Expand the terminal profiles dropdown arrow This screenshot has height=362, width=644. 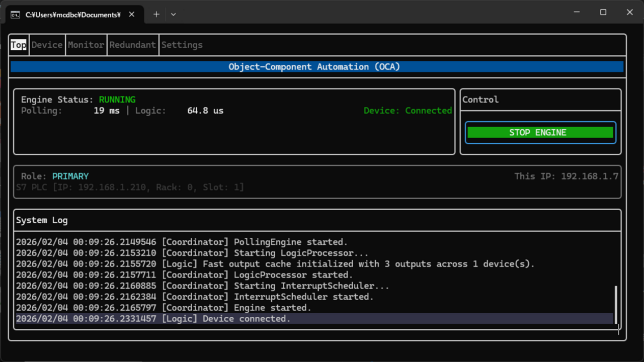(x=173, y=14)
